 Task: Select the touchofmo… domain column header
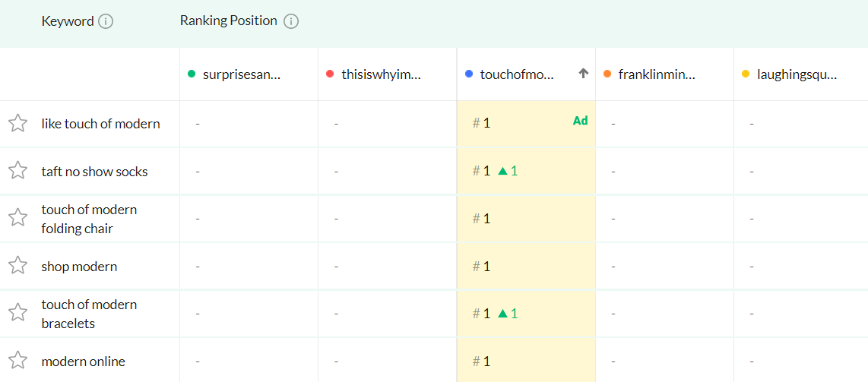pos(526,74)
